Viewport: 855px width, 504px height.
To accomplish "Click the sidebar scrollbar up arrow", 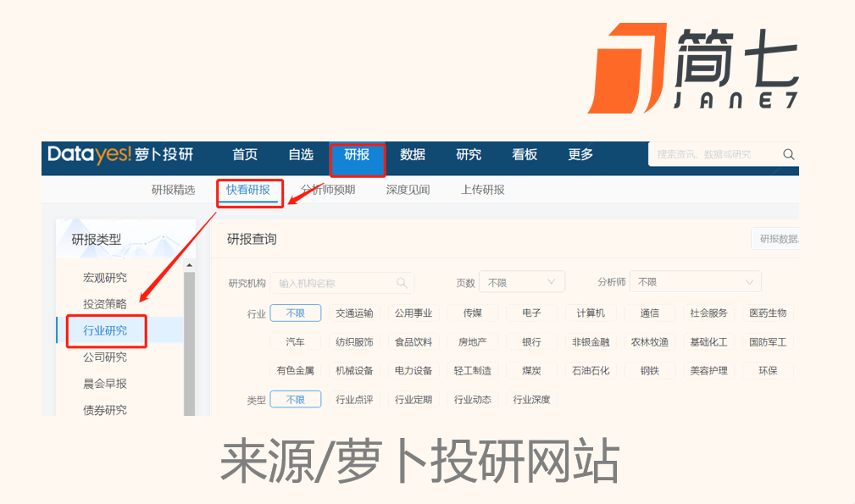I will (189, 265).
